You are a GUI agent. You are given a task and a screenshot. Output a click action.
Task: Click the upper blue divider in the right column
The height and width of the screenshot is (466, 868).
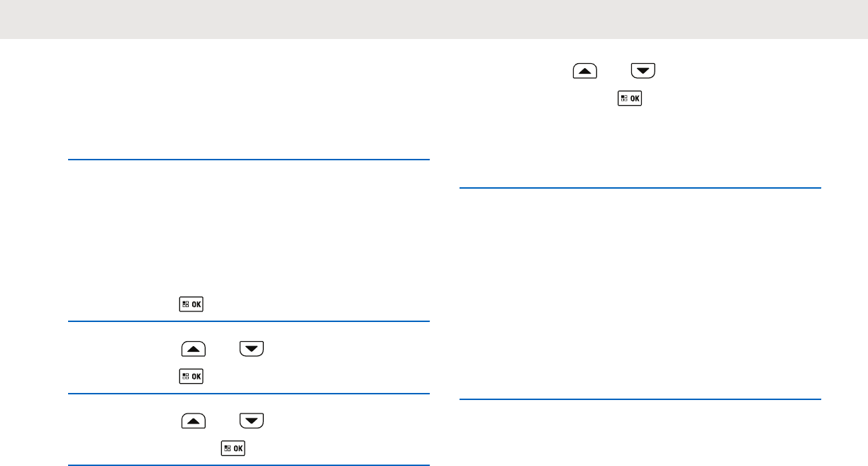(640, 188)
